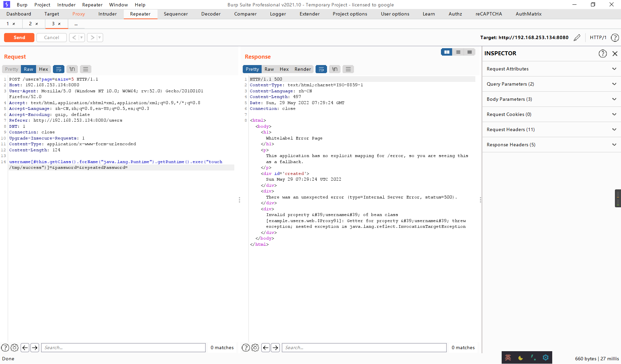Open the Intruder menu
621x364 pixels.
pos(66,4)
